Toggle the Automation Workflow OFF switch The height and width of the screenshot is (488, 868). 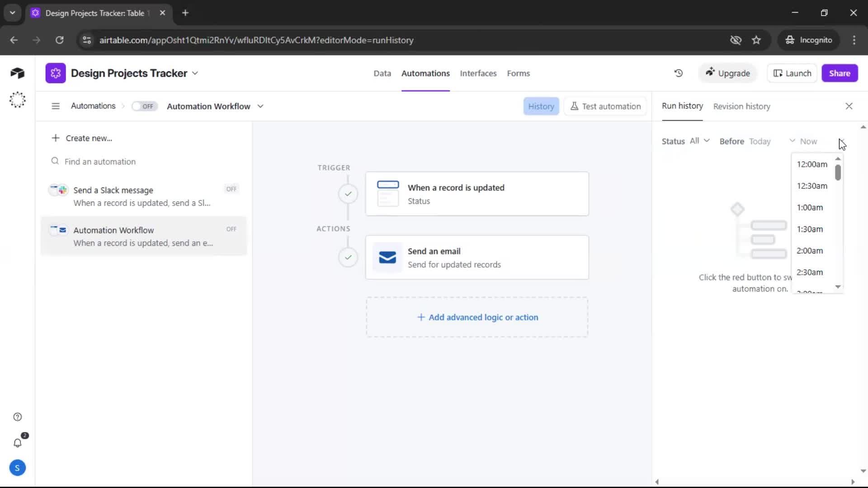tap(145, 106)
